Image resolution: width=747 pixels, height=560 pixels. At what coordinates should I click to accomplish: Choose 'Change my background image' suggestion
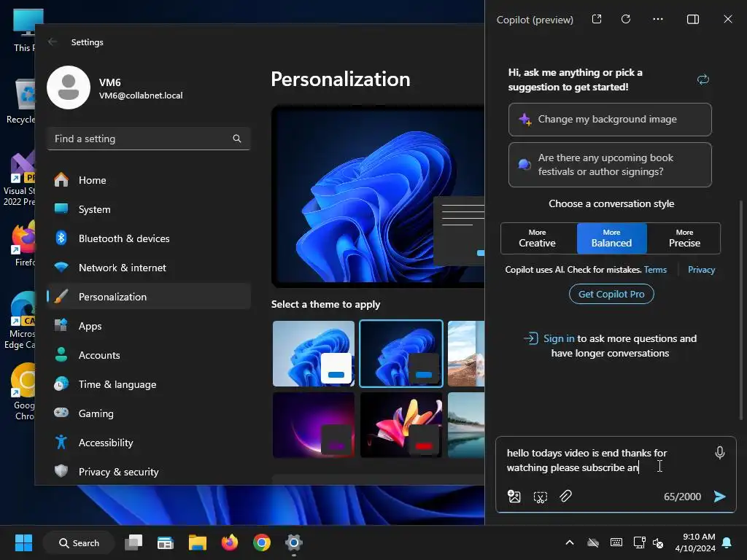pos(610,120)
